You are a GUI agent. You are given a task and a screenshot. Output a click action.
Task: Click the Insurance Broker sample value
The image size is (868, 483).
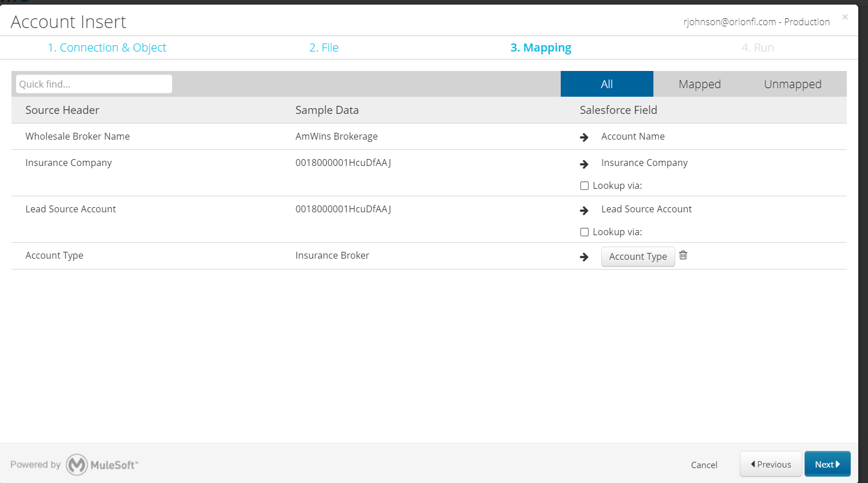pos(332,255)
